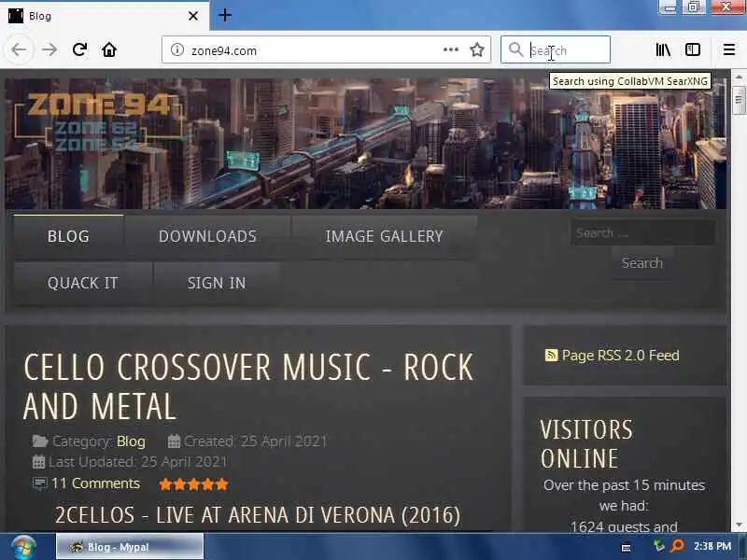Open a new browser tab

(x=225, y=15)
